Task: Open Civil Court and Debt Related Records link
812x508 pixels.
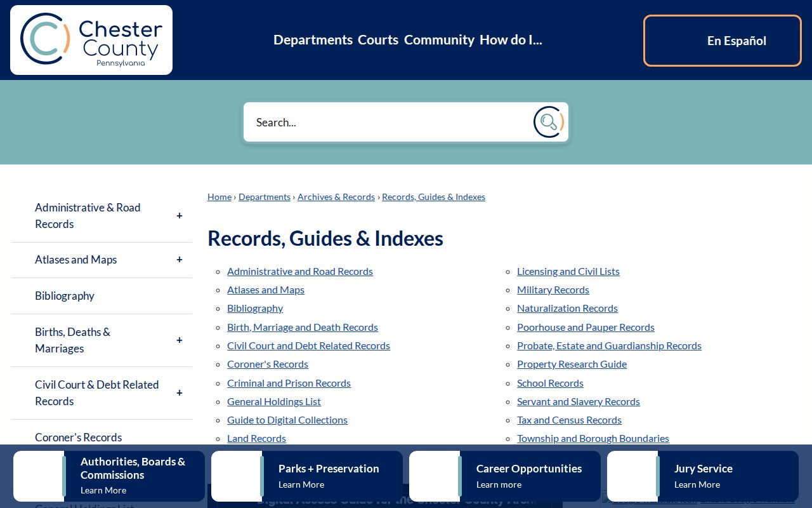Action: pyautogui.click(x=308, y=345)
